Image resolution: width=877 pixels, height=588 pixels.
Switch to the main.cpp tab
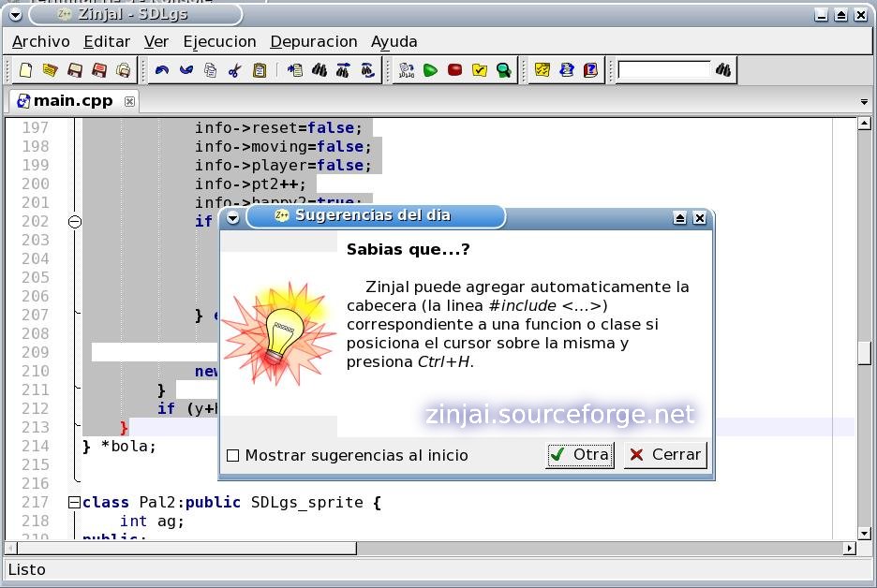tap(73, 101)
